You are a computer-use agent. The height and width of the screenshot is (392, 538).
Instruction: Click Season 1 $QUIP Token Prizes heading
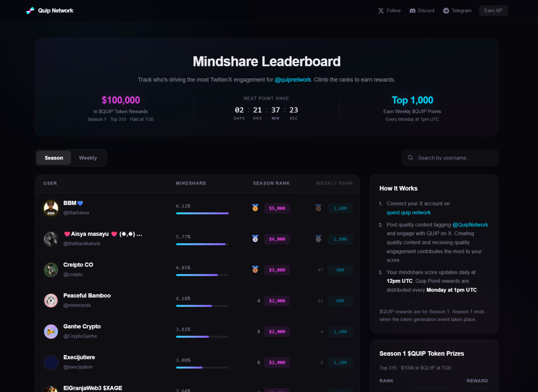(x=422, y=354)
